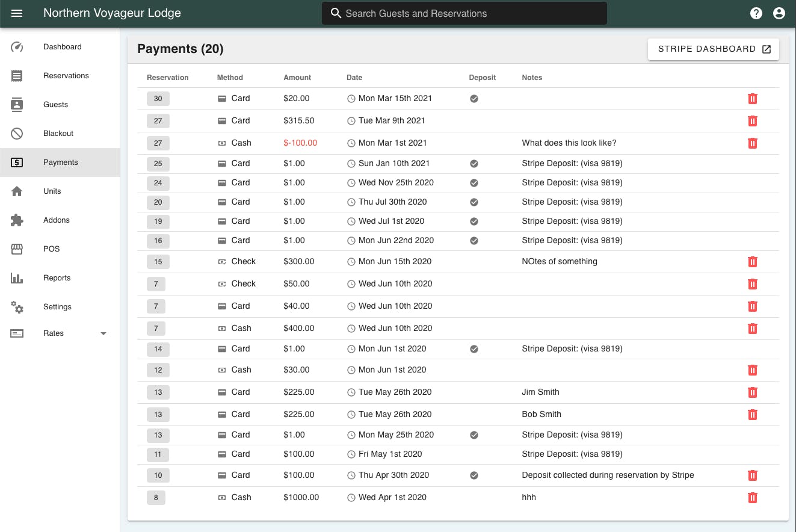Open the Dashboard via its speedometer icon
Viewport: 796px width, 532px height.
tap(17, 46)
